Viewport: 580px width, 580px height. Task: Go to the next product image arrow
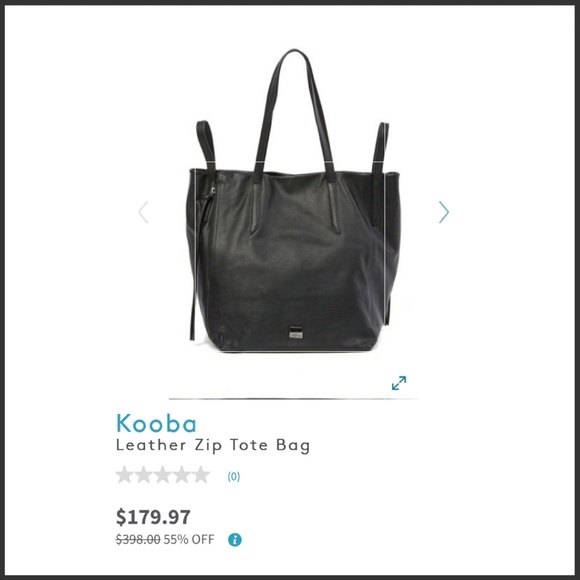click(x=444, y=212)
